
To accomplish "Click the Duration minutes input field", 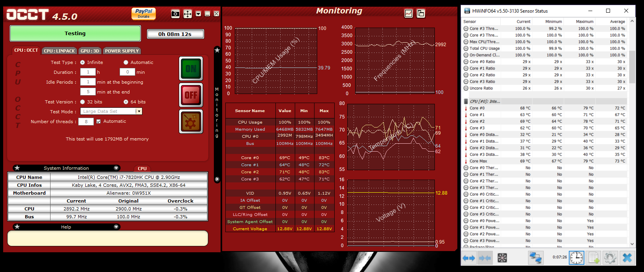I will pos(127,72).
